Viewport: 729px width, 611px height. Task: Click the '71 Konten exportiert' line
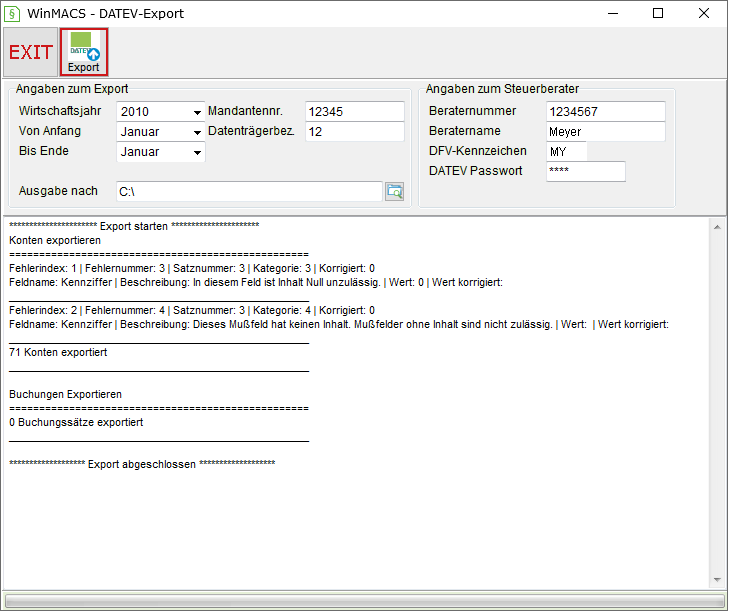click(58, 352)
